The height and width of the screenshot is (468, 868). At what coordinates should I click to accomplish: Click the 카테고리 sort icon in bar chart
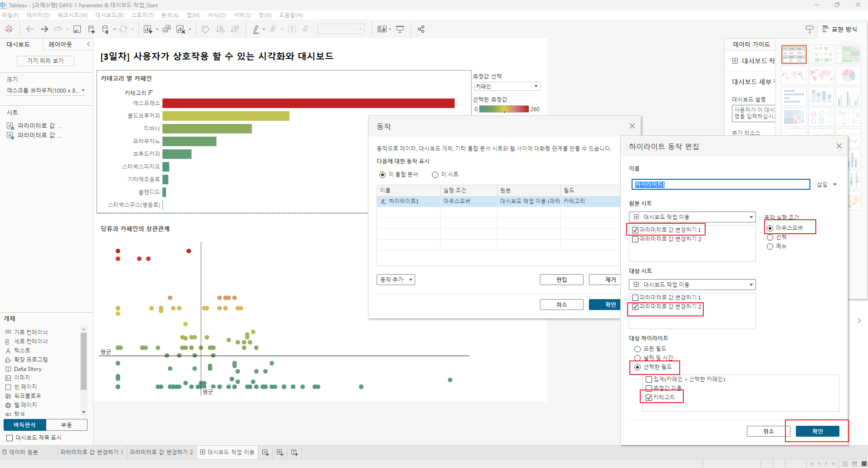[151, 93]
